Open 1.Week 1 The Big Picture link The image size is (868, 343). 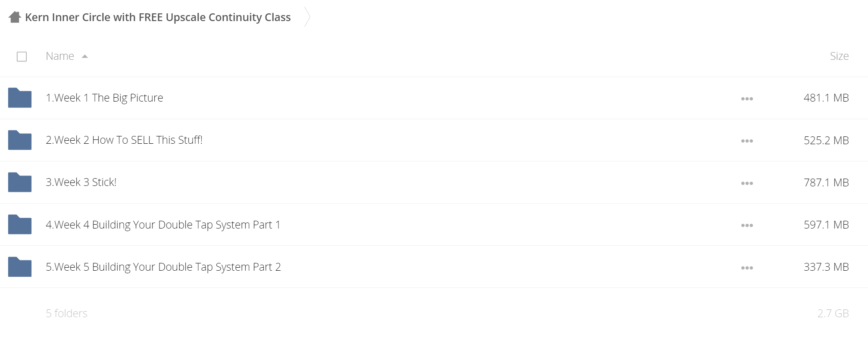[104, 98]
